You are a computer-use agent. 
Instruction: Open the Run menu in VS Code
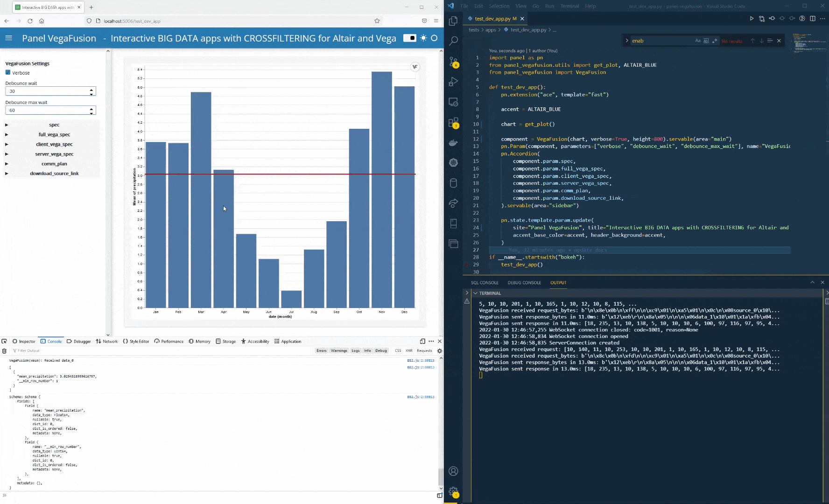coord(549,6)
